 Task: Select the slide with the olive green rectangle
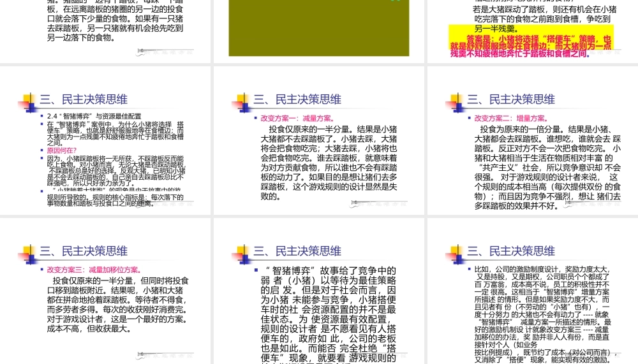point(319,31)
